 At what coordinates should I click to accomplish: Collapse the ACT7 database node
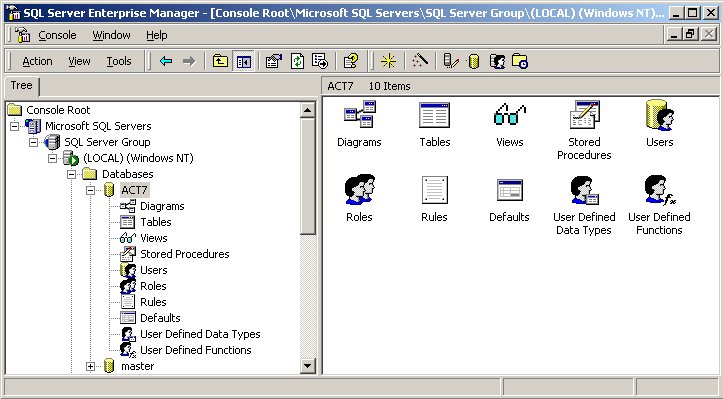(x=90, y=190)
